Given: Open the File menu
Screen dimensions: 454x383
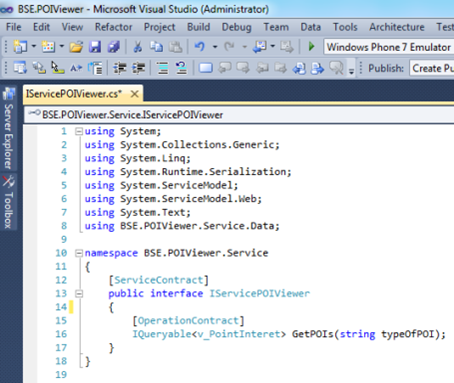Looking at the screenshot, I should tap(14, 27).
